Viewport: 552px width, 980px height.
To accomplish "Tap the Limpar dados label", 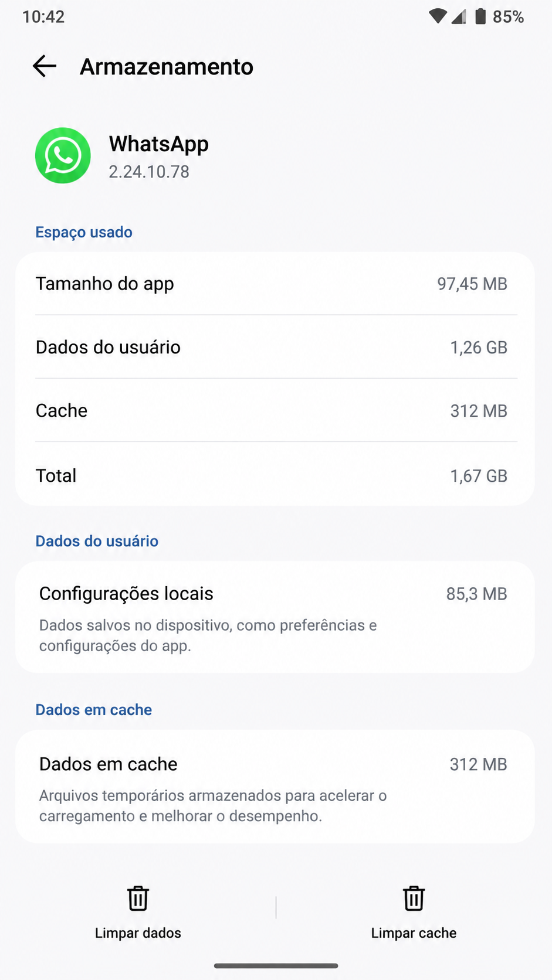I will (x=138, y=933).
